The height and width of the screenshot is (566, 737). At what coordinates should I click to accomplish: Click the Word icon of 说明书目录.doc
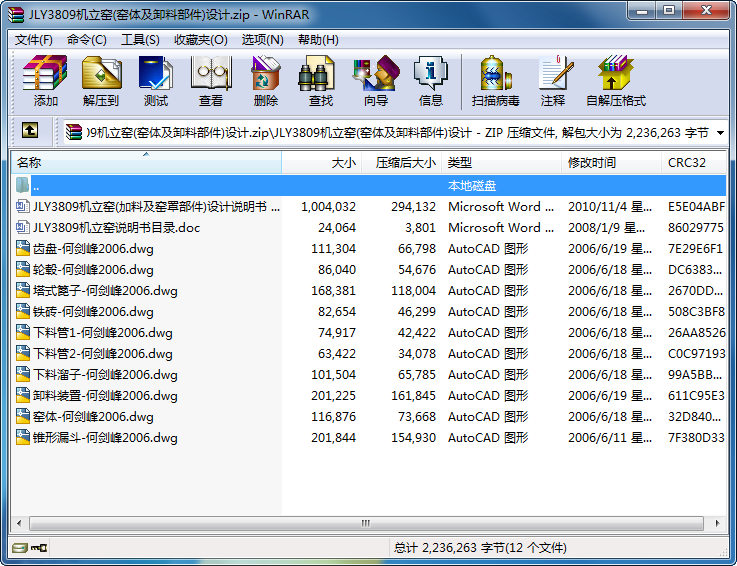pos(23,227)
